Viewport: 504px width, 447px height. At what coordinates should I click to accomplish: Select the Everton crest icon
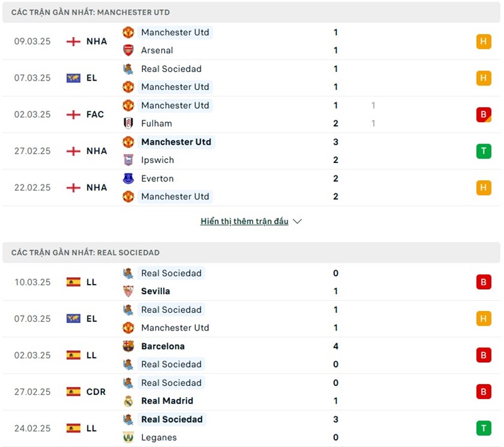pyautogui.click(x=128, y=178)
